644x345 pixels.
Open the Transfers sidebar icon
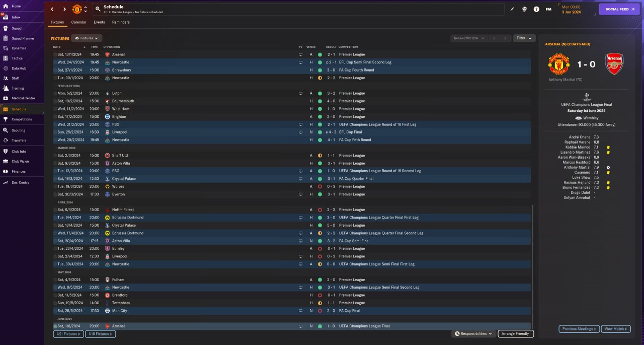pyautogui.click(x=6, y=141)
